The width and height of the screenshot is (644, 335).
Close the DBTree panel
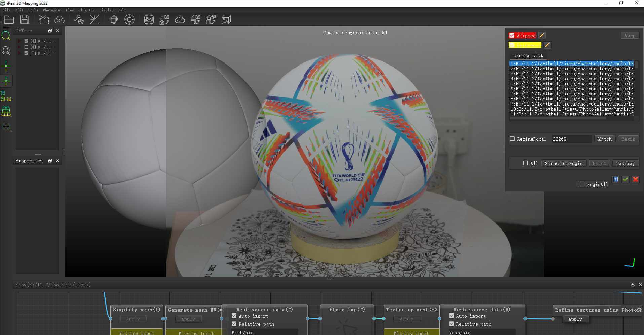tap(58, 31)
